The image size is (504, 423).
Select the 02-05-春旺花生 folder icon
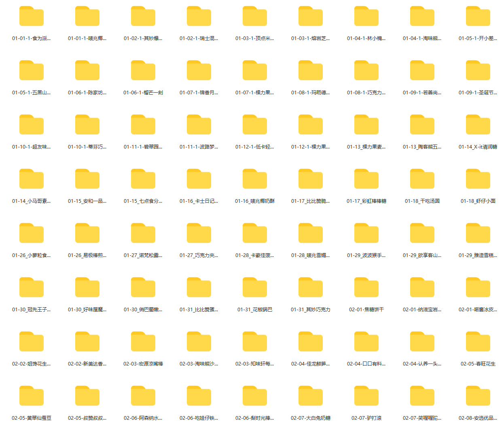478,342
